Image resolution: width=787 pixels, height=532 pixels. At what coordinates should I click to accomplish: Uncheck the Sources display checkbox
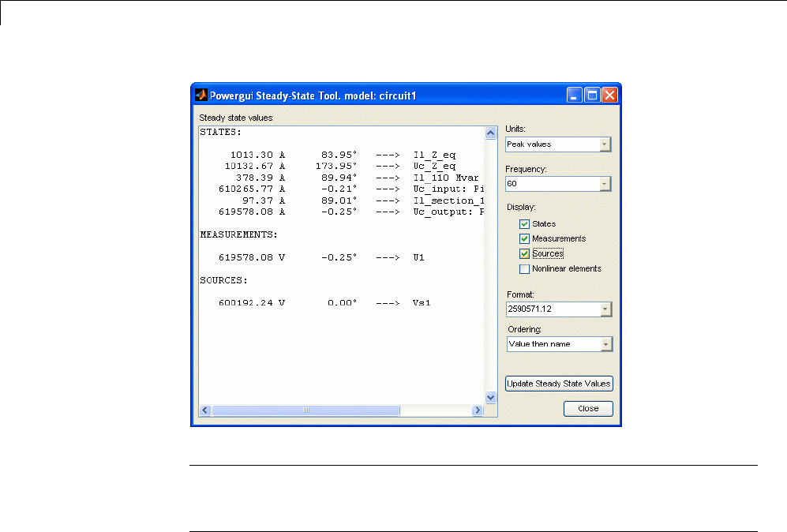click(x=524, y=253)
